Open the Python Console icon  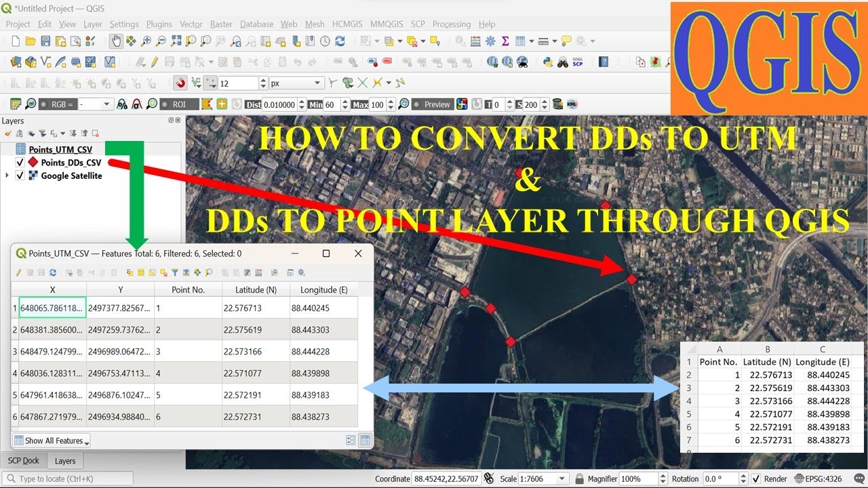(548, 62)
